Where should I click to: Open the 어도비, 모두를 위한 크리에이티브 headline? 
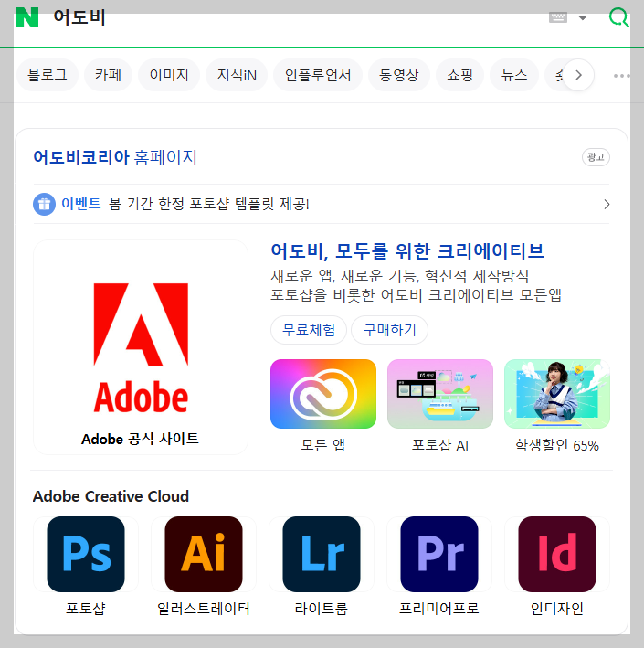point(407,251)
